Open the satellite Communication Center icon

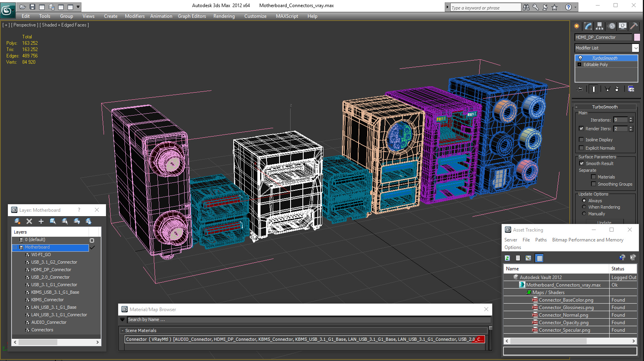(x=545, y=7)
